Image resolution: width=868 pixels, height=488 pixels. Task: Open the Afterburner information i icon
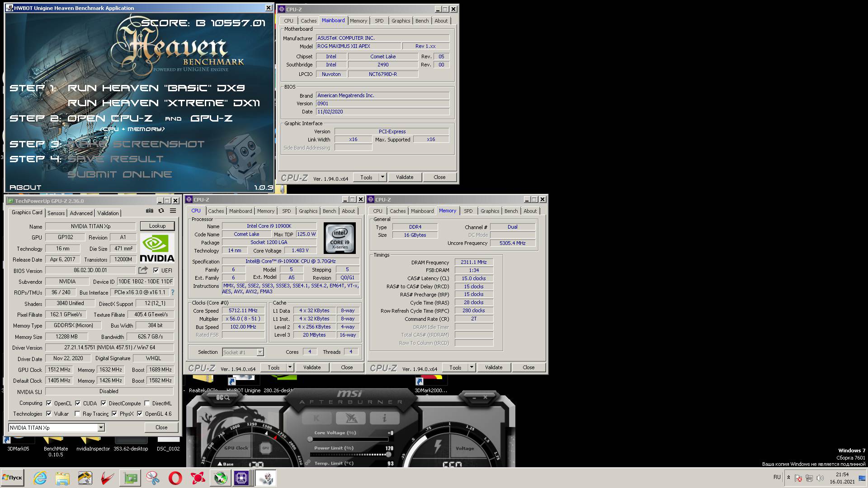pyautogui.click(x=384, y=418)
